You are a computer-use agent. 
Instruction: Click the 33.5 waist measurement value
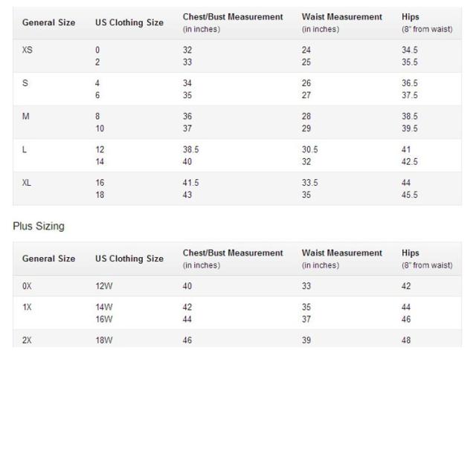coord(309,183)
